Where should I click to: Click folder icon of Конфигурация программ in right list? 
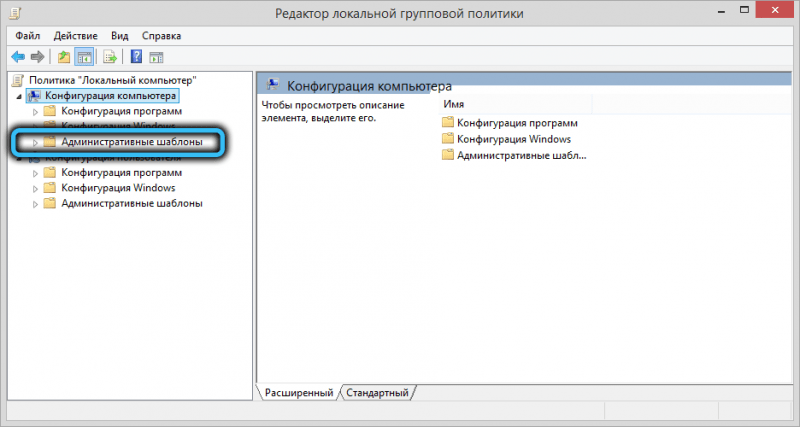click(x=448, y=122)
